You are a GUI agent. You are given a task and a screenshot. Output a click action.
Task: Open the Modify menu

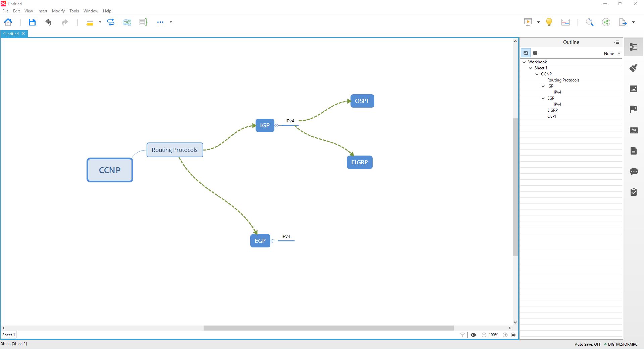click(x=58, y=11)
